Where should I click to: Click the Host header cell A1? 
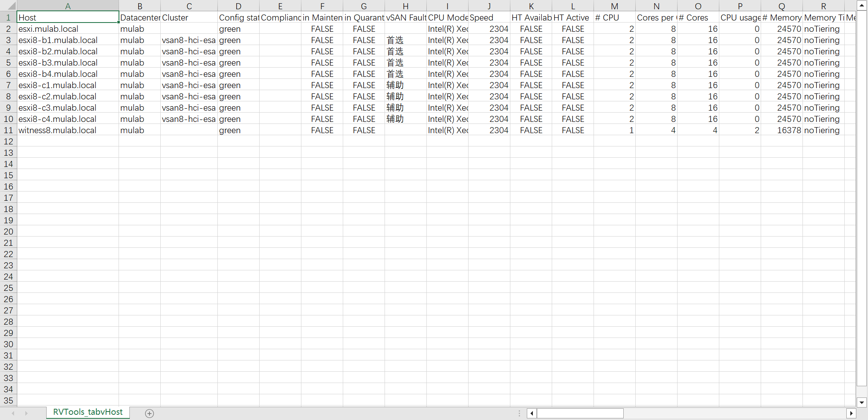68,18
